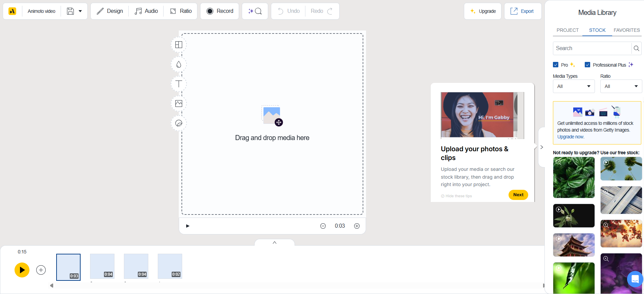Image resolution: width=644 pixels, height=294 pixels.
Task: Uncheck the Professional Plus checkbox
Action: point(587,65)
